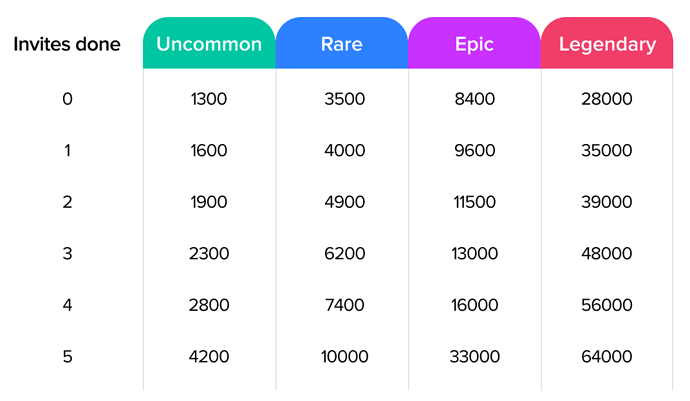Viewport: 690px width, 401px height.
Task: Click the 64000 cell in Legendary column
Action: [x=607, y=357]
